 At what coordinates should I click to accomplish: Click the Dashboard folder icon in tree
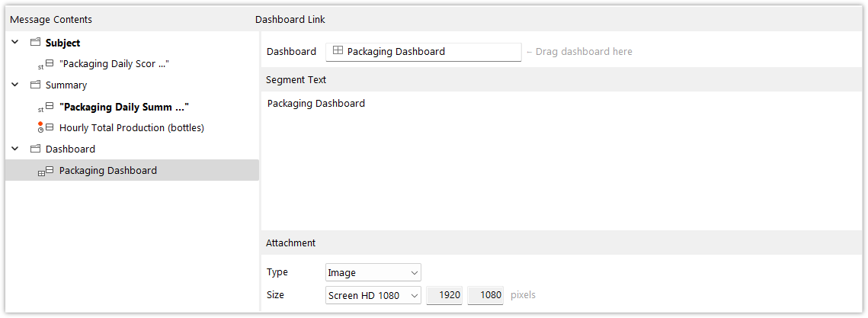pos(35,149)
